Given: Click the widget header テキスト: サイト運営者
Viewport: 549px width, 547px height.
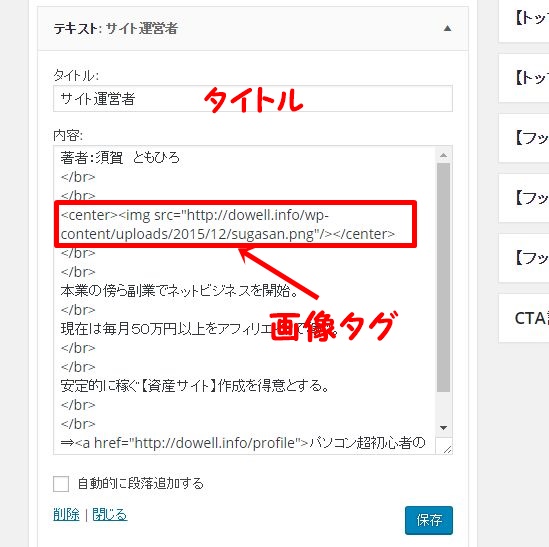Looking at the screenshot, I should coord(253,29).
